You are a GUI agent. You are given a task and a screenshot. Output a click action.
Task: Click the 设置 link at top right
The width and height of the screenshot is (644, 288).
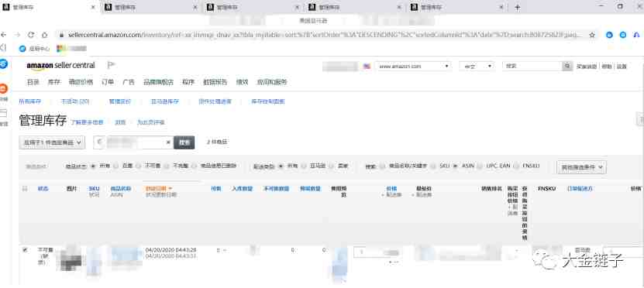tap(622, 67)
